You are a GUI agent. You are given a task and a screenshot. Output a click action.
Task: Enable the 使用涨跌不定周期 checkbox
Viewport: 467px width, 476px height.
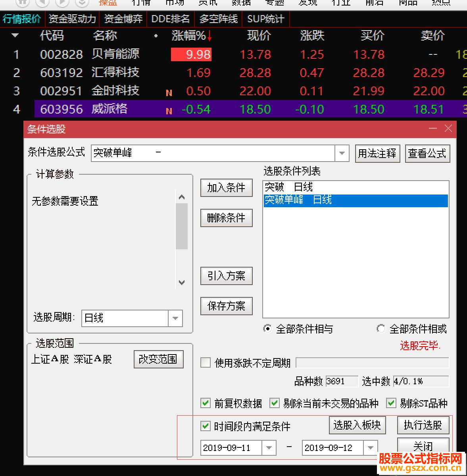206,362
